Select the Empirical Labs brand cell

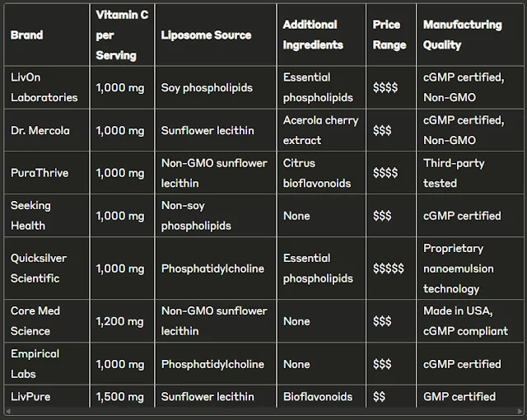pos(47,364)
